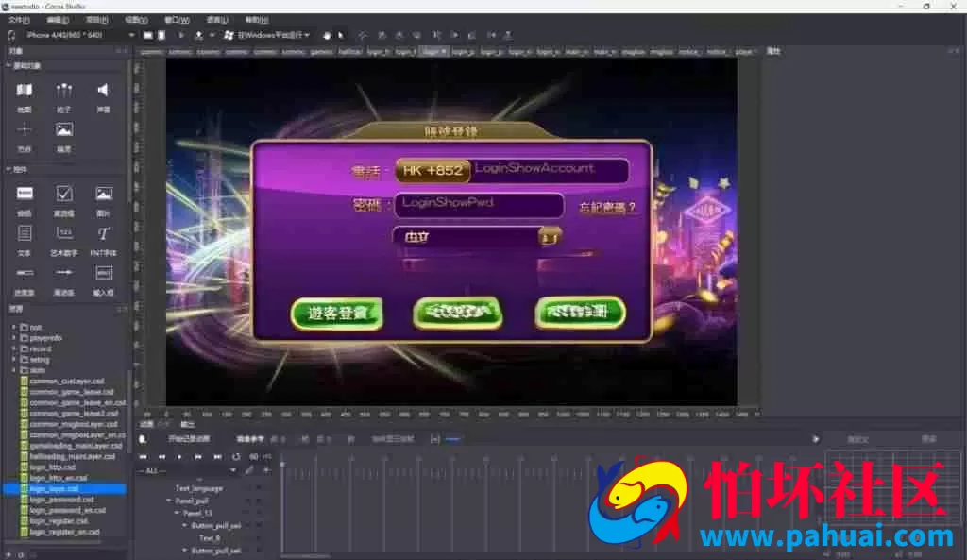Switch to the halllist document tab
The height and width of the screenshot is (560, 967).
(349, 52)
